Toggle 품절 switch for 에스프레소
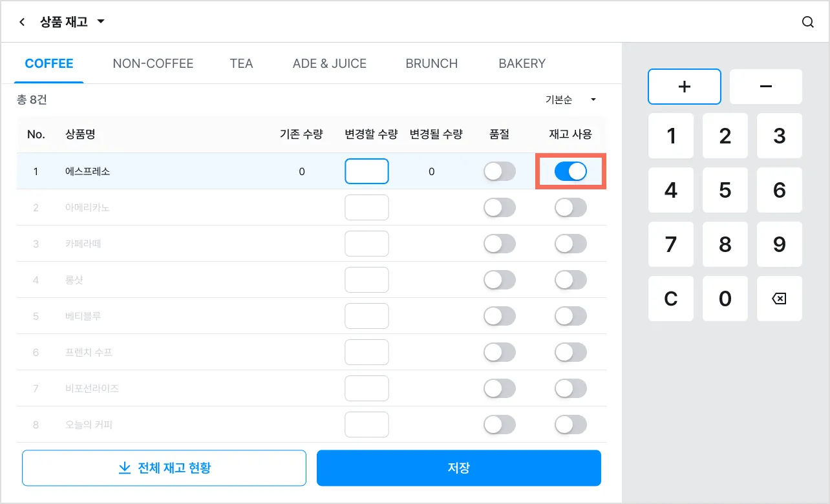Viewport: 830px width, 504px height. (x=500, y=171)
